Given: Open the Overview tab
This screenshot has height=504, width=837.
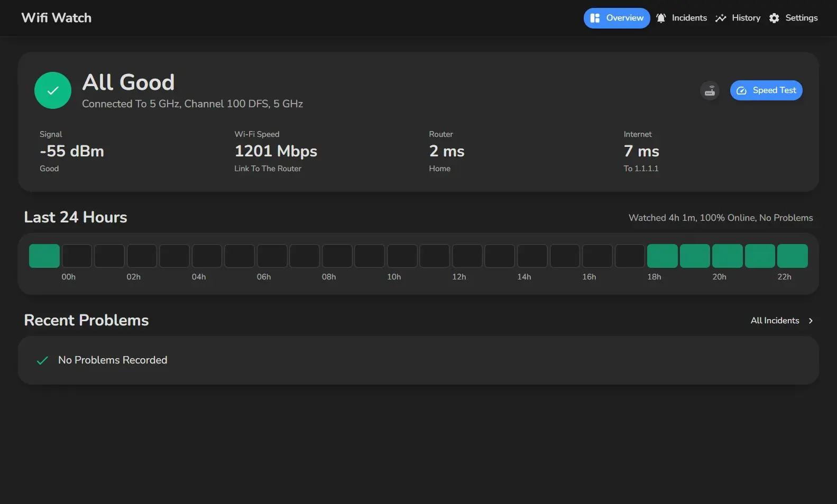Looking at the screenshot, I should click(617, 18).
